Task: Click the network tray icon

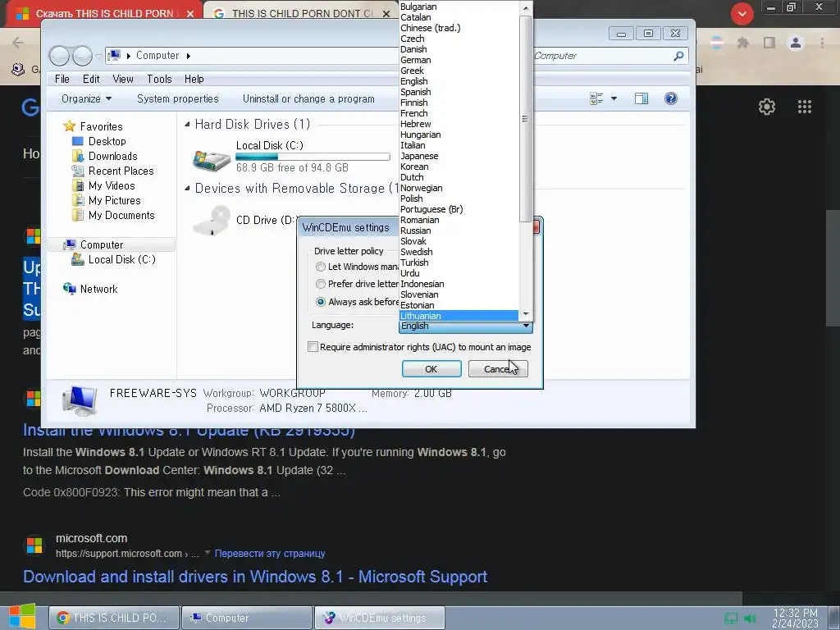Action: point(731,619)
